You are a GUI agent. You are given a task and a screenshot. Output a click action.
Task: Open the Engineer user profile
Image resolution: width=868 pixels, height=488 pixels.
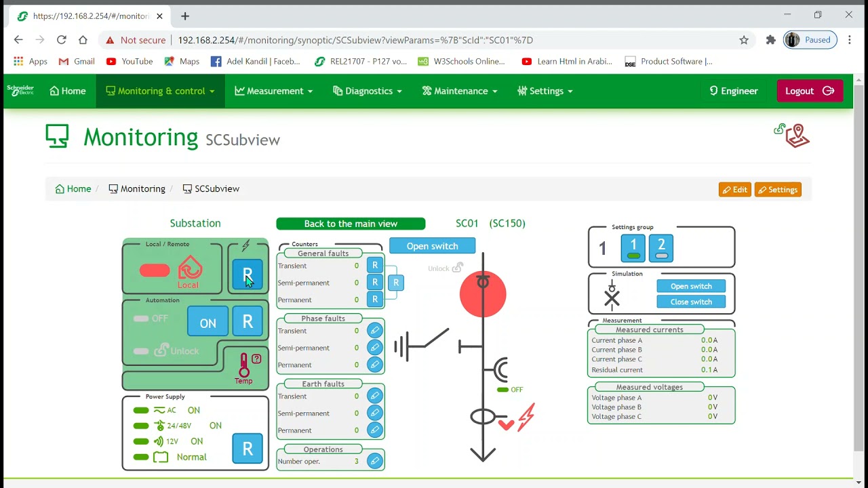(734, 91)
